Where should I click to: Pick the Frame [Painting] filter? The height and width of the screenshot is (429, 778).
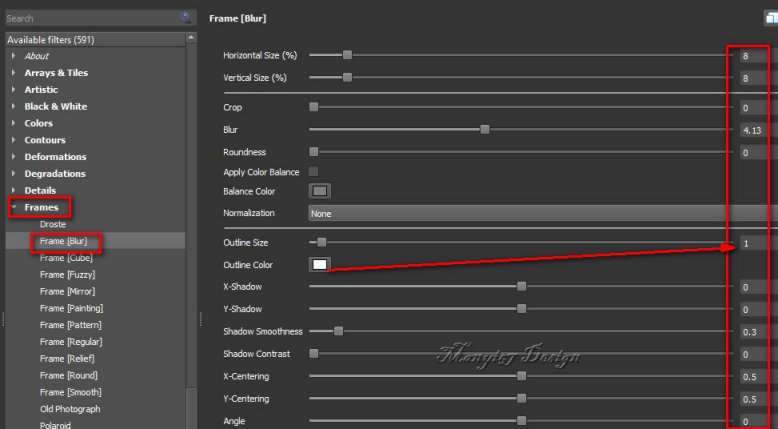coord(71,308)
